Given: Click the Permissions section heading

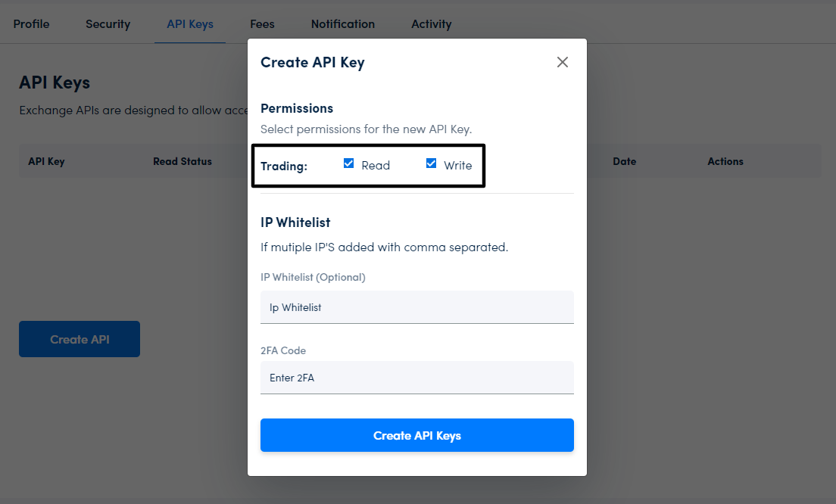Looking at the screenshot, I should [x=297, y=108].
